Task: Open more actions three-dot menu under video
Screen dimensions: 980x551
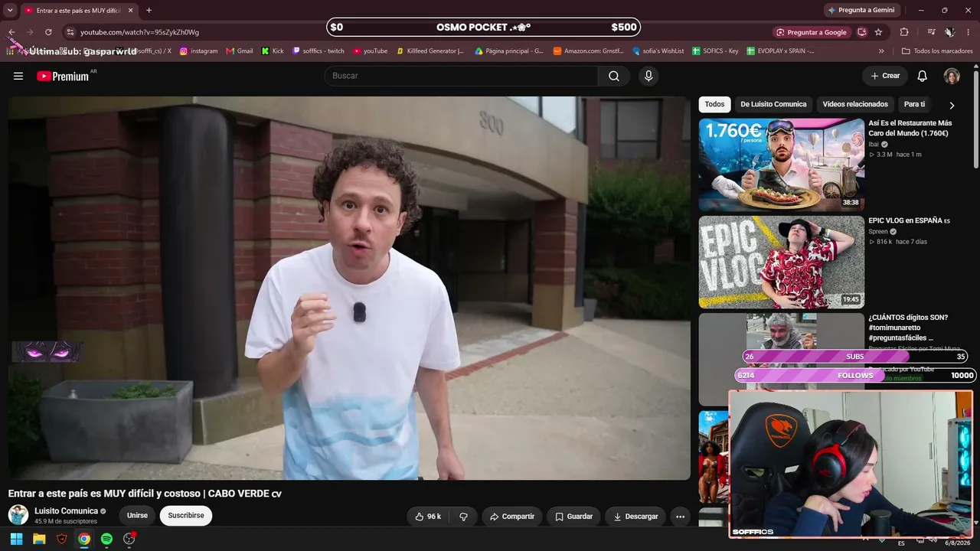Action: [680, 517]
